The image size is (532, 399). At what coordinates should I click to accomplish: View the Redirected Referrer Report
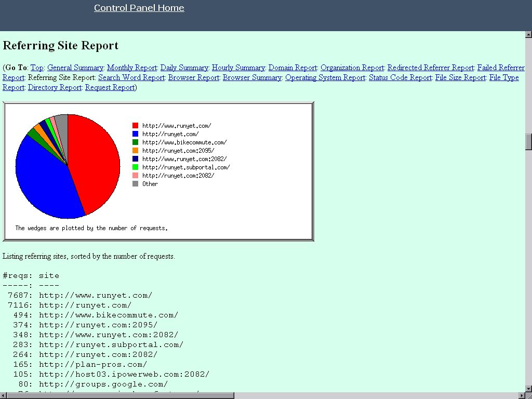[431, 68]
